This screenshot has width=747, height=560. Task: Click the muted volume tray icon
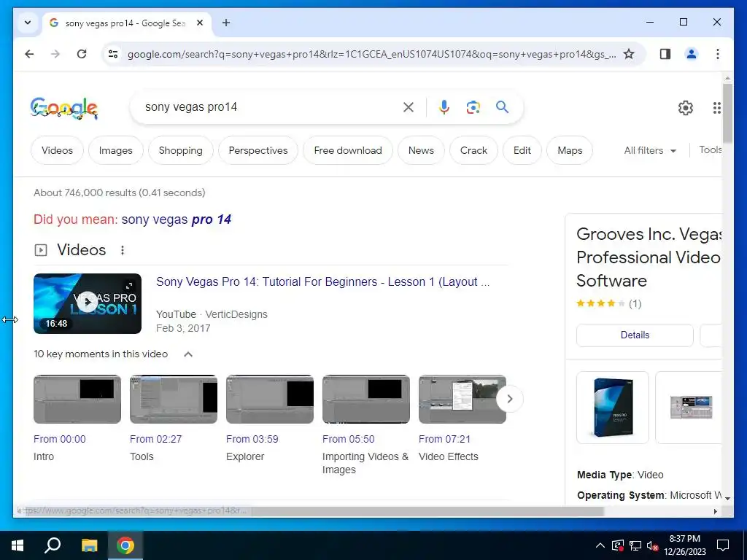(x=653, y=545)
